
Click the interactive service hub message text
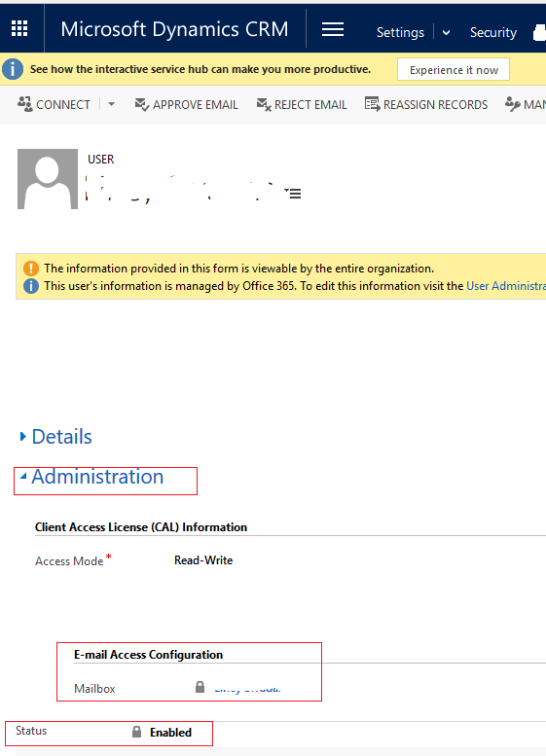(200, 69)
